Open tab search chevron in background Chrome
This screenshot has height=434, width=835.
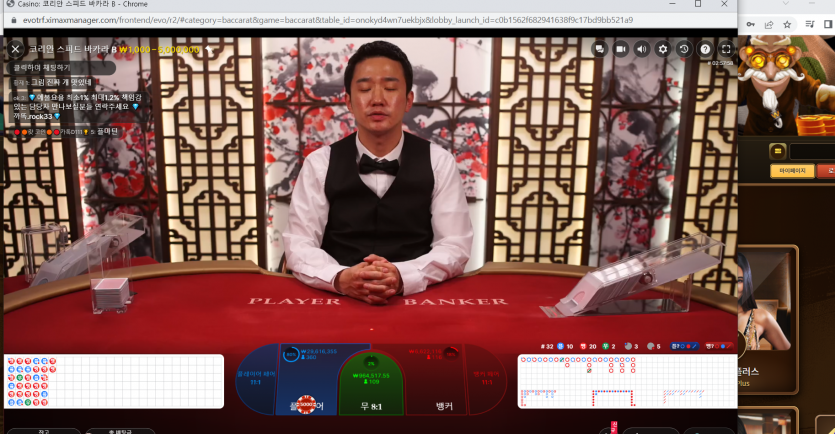point(785,4)
